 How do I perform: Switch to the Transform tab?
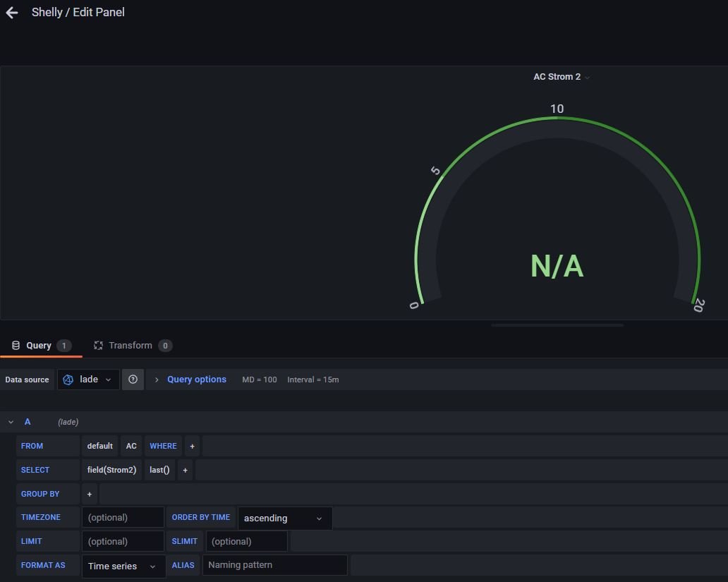coord(131,346)
